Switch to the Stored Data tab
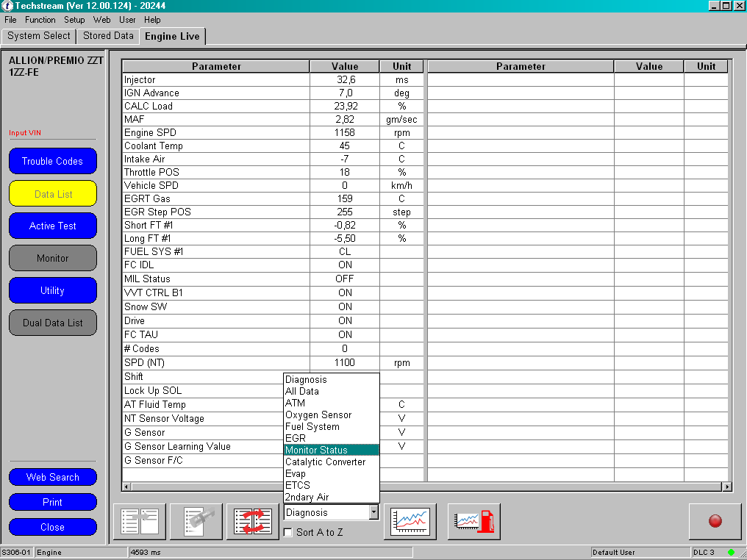 [108, 35]
